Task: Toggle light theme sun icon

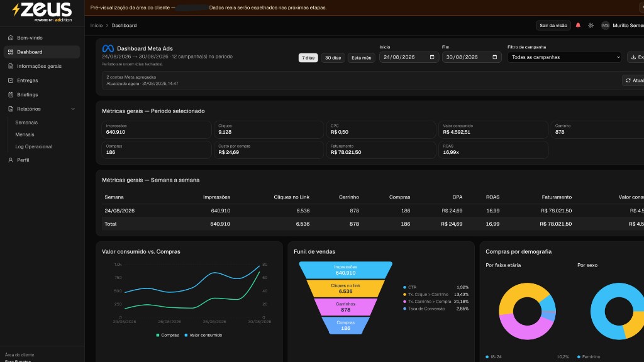Action: (591, 25)
